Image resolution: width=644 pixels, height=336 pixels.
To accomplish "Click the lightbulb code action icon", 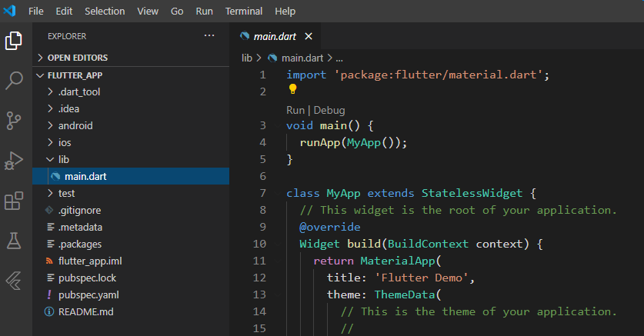I will [x=292, y=91].
